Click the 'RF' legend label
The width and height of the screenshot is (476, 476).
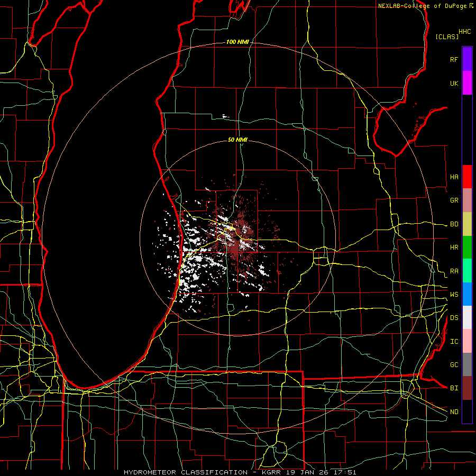point(454,59)
